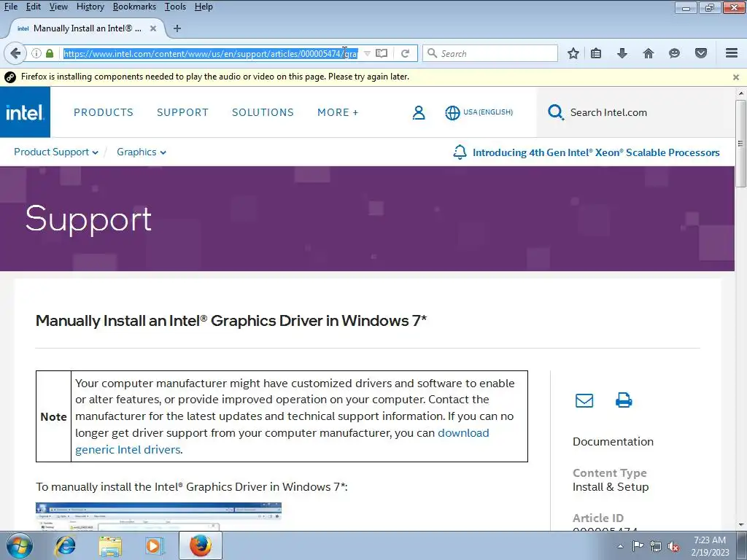The width and height of the screenshot is (747, 560).
Task: Launch Internet Explorer from taskbar
Action: pos(65,545)
